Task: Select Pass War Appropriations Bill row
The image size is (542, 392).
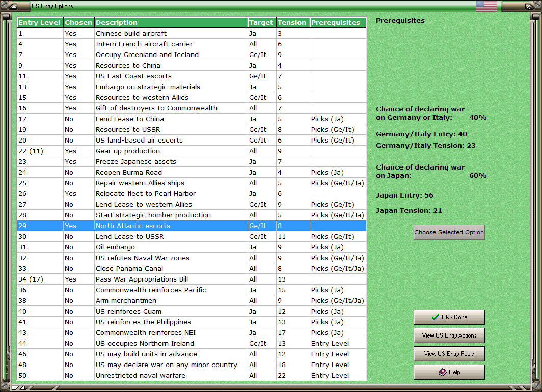Action: [x=192, y=279]
